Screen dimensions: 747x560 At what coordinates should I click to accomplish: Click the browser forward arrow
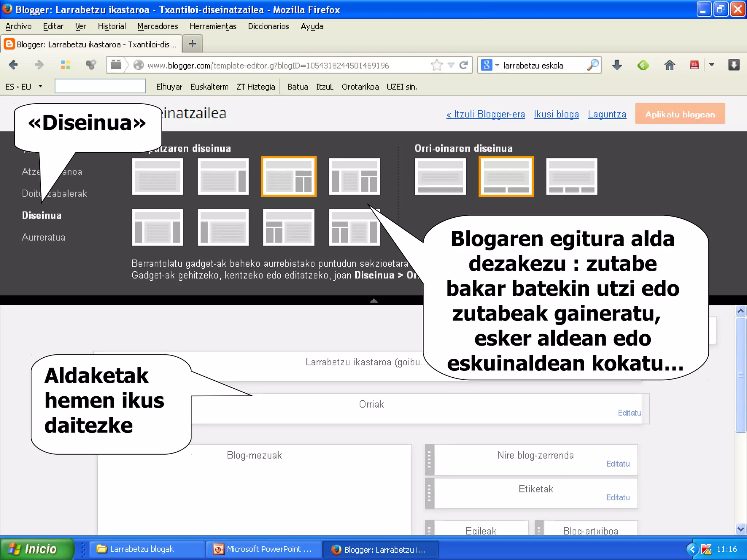pos(39,65)
